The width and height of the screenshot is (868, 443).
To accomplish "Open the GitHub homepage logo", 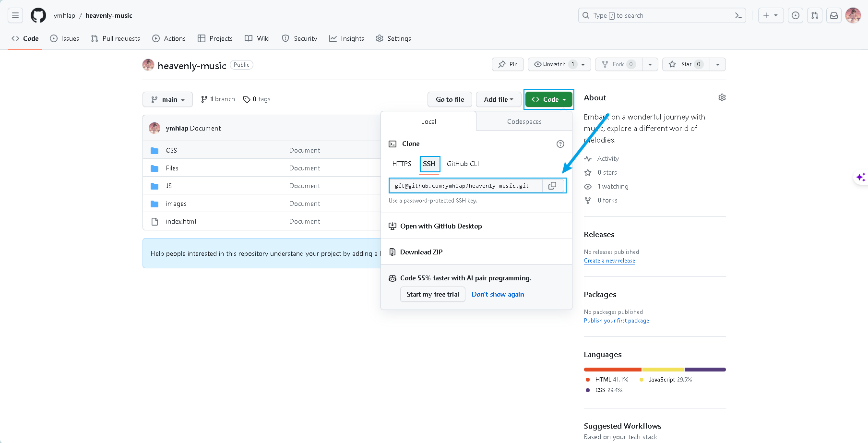I will click(38, 15).
